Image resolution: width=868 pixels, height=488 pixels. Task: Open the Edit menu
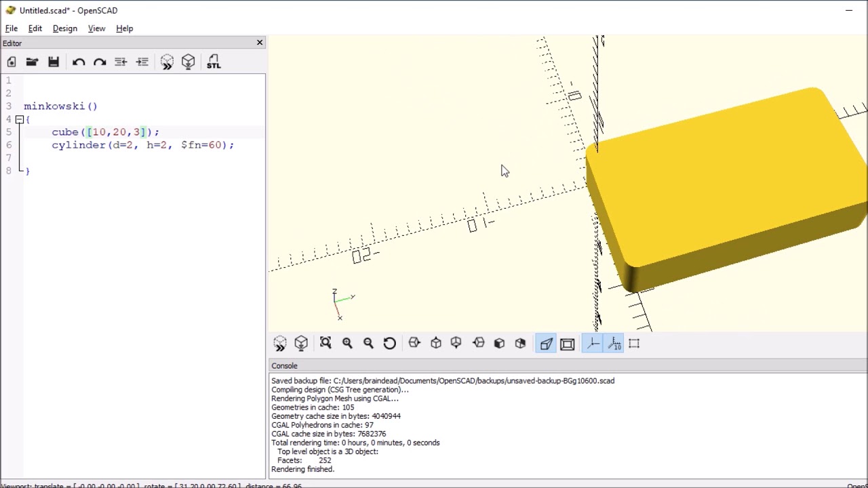pos(35,28)
